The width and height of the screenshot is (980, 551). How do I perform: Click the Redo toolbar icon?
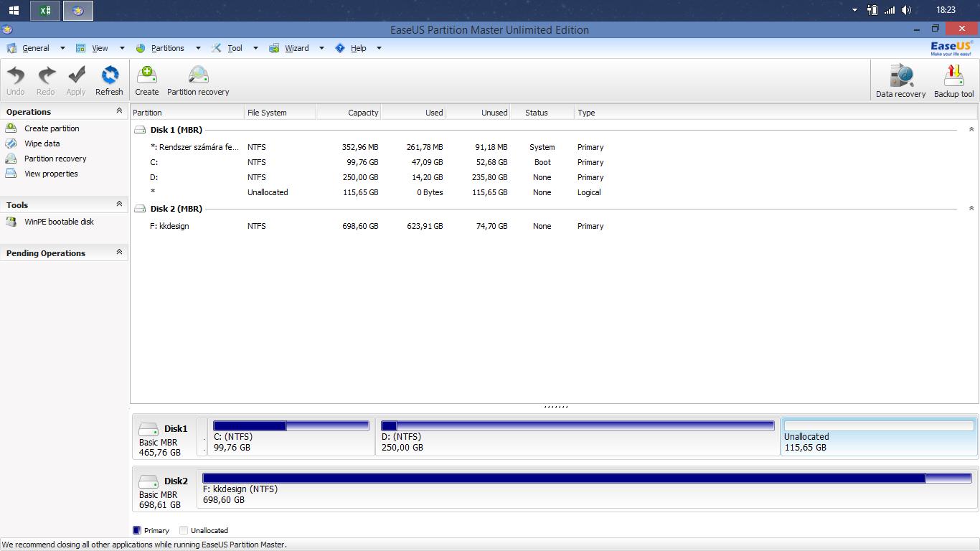[x=47, y=75]
